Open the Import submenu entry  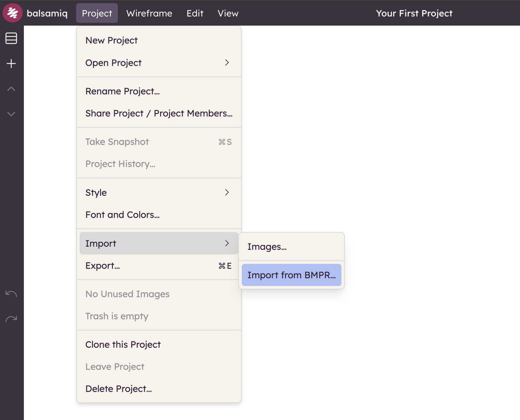click(159, 243)
